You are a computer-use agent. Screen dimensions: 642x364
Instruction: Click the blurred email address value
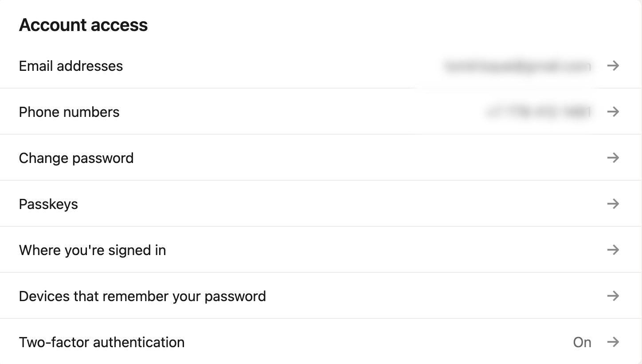point(517,66)
